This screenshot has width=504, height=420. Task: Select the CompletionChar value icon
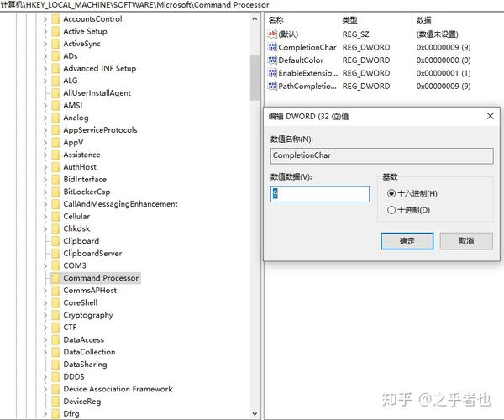(272, 47)
